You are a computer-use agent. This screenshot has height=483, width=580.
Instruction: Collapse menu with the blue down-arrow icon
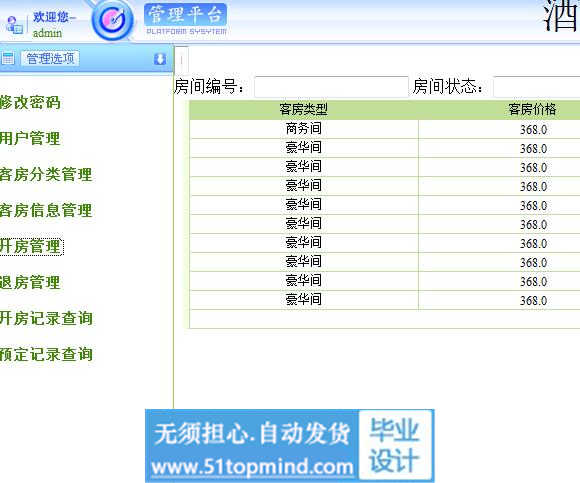click(160, 59)
